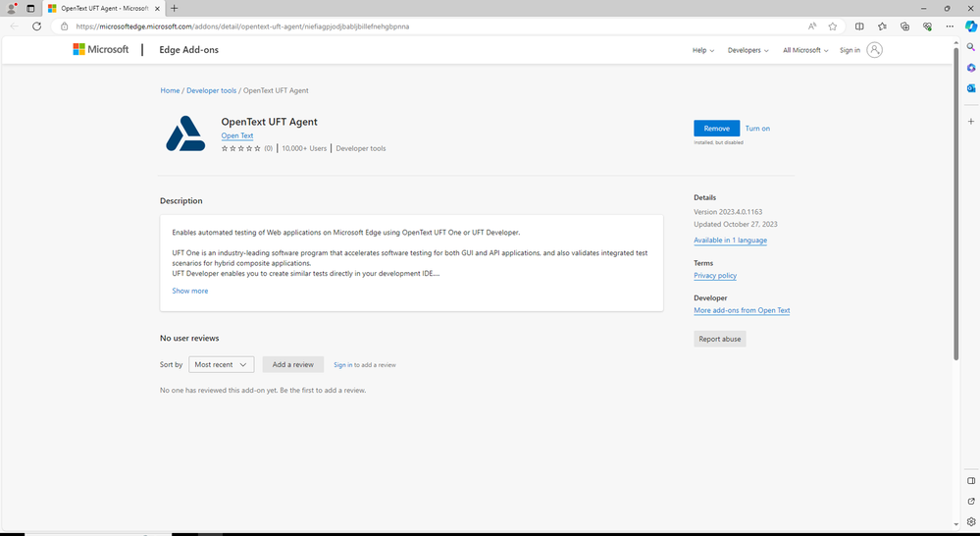
Task: Click the Developer tools category label
Action: (361, 148)
